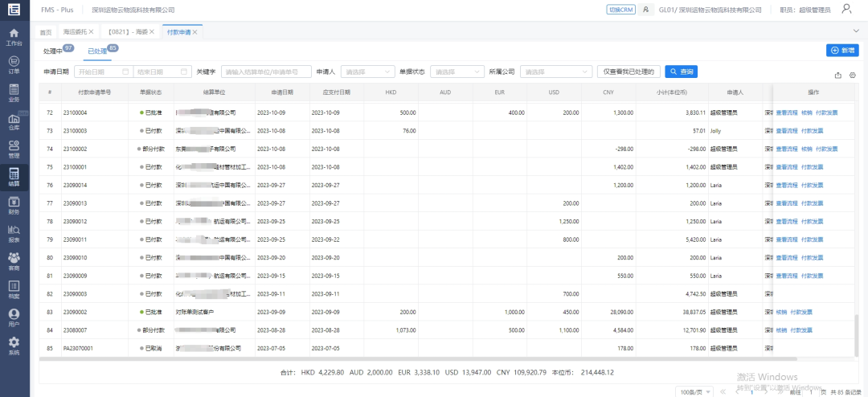Screen dimensions: 868x397
Task: Toggle 仅查看我已处理的 filter
Action: pyautogui.click(x=628, y=72)
